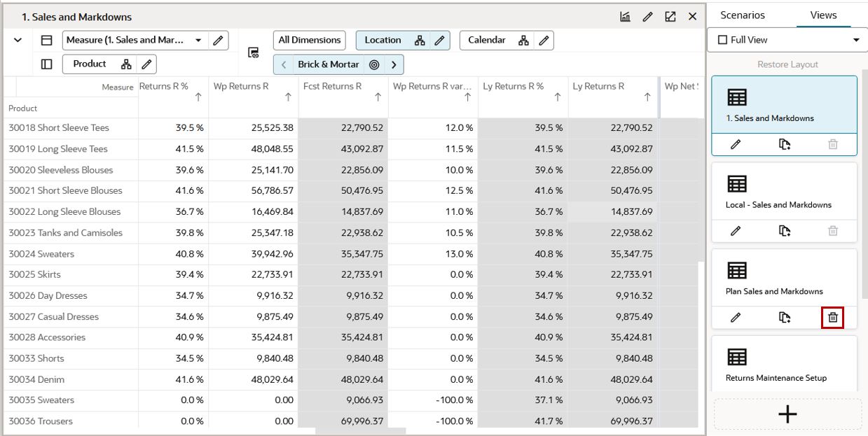
Task: Click the Location hierarchy icon
Action: click(420, 41)
